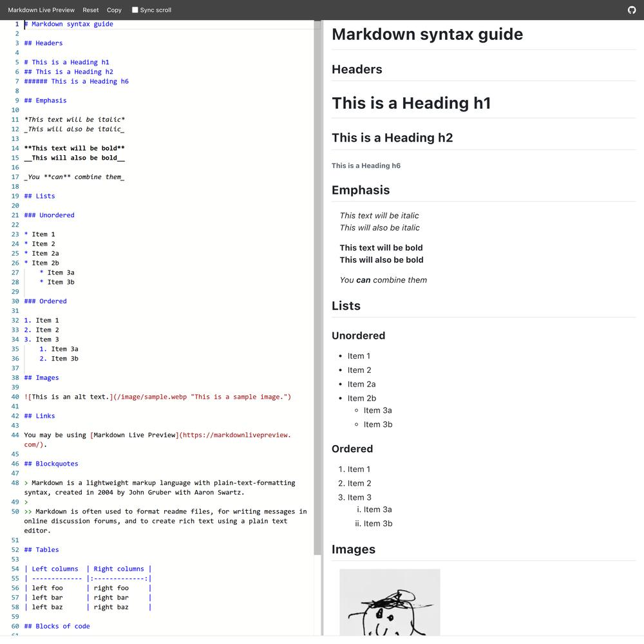
Task: Click 'You can combine them' in preview
Action: [x=383, y=280]
